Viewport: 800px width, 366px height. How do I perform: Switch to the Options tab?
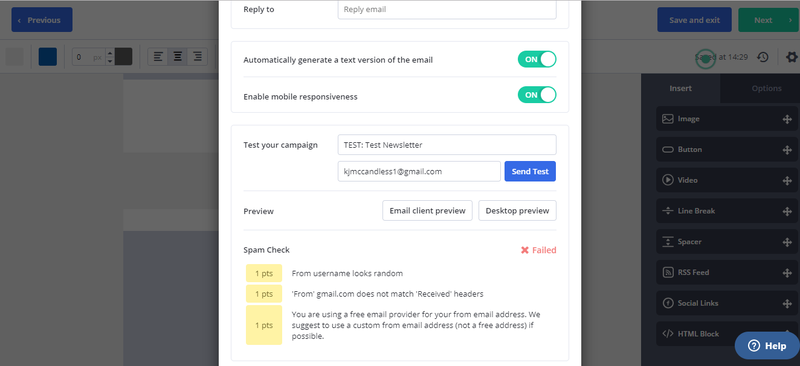pos(766,88)
